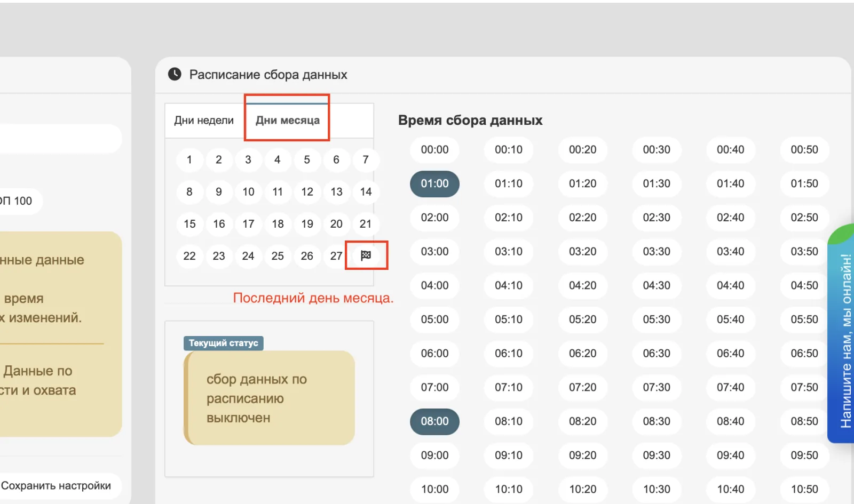Screen dimensions: 854x504
Task: Toggle day 15 in the calendar
Action: click(189, 224)
